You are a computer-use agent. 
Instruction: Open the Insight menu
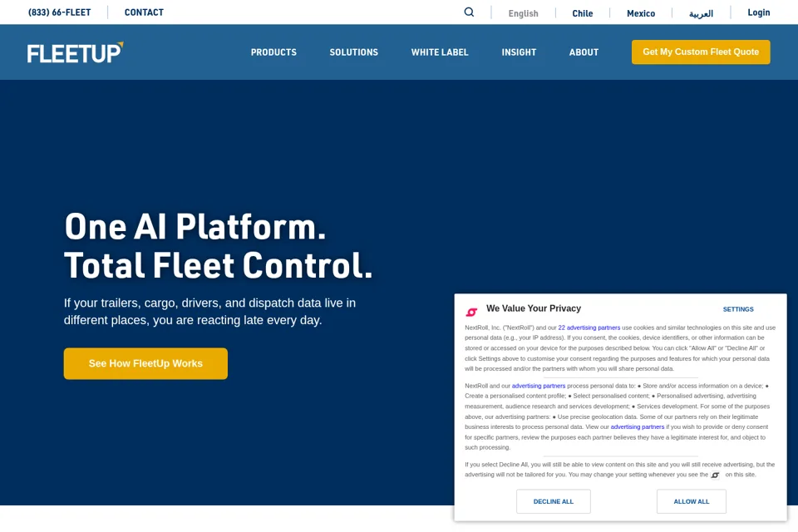[519, 52]
